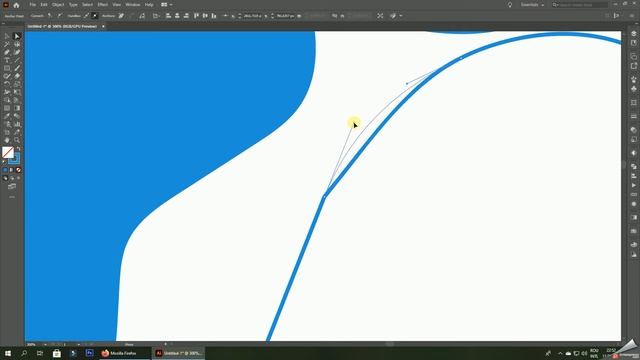Change the screen mode icon

[12, 187]
